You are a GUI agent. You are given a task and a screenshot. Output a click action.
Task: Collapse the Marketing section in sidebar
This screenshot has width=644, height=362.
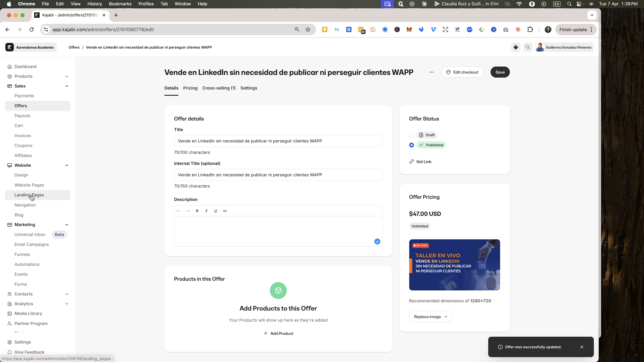point(67,225)
